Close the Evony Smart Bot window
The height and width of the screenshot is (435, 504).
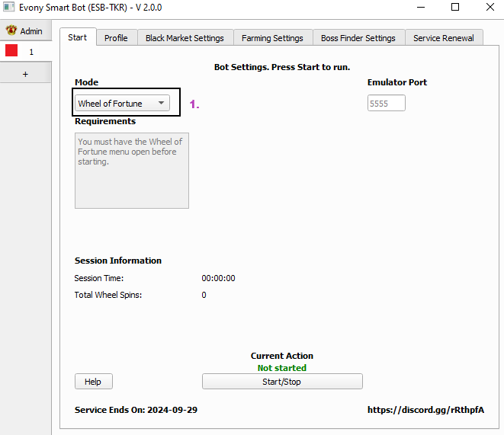(490, 7)
